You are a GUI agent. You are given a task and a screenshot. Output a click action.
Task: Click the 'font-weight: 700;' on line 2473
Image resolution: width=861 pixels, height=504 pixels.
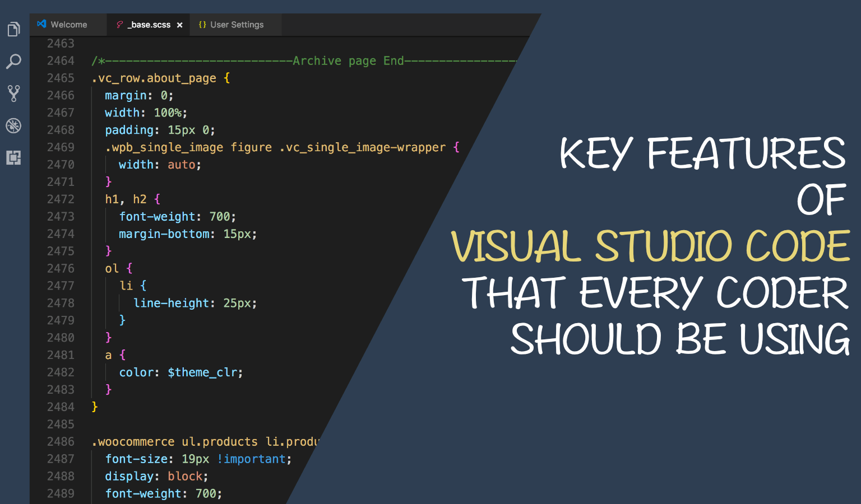point(177,217)
